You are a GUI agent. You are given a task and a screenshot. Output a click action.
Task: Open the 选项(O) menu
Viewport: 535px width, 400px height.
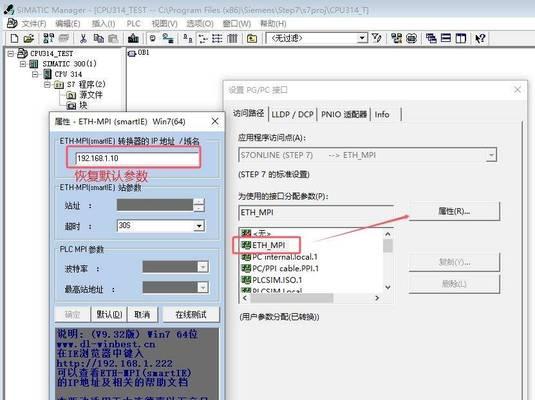[200, 24]
